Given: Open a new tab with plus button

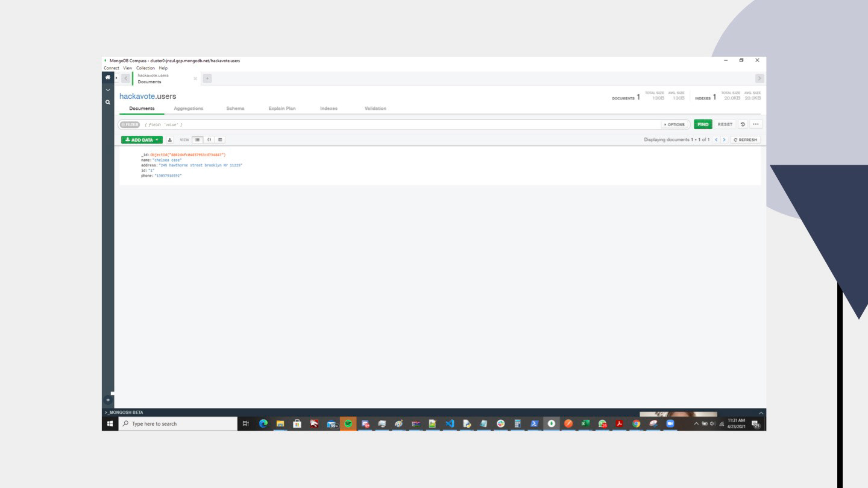Looking at the screenshot, I should tap(207, 78).
